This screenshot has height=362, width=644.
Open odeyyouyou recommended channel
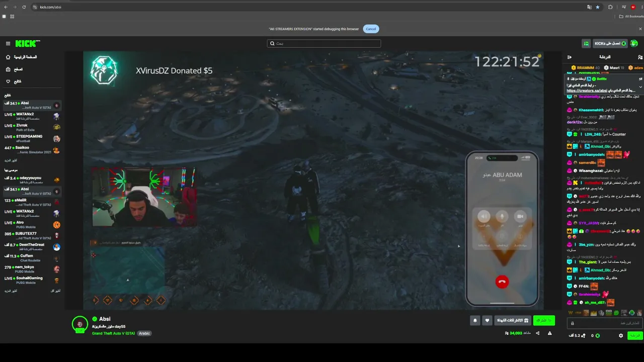pyautogui.click(x=32, y=179)
